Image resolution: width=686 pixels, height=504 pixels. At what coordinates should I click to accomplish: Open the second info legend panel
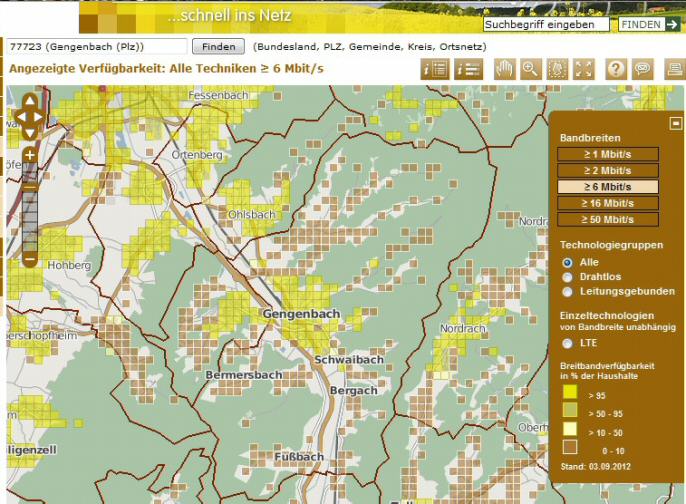[468, 69]
